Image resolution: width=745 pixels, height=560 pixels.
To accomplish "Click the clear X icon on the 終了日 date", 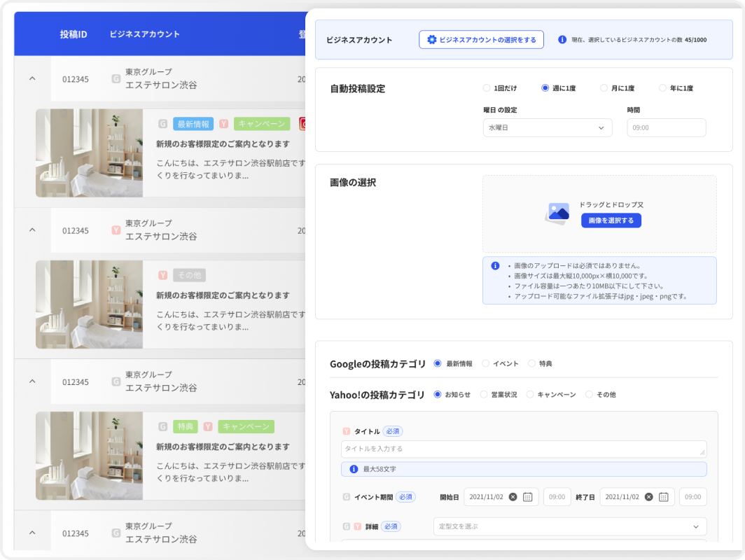I will click(648, 497).
